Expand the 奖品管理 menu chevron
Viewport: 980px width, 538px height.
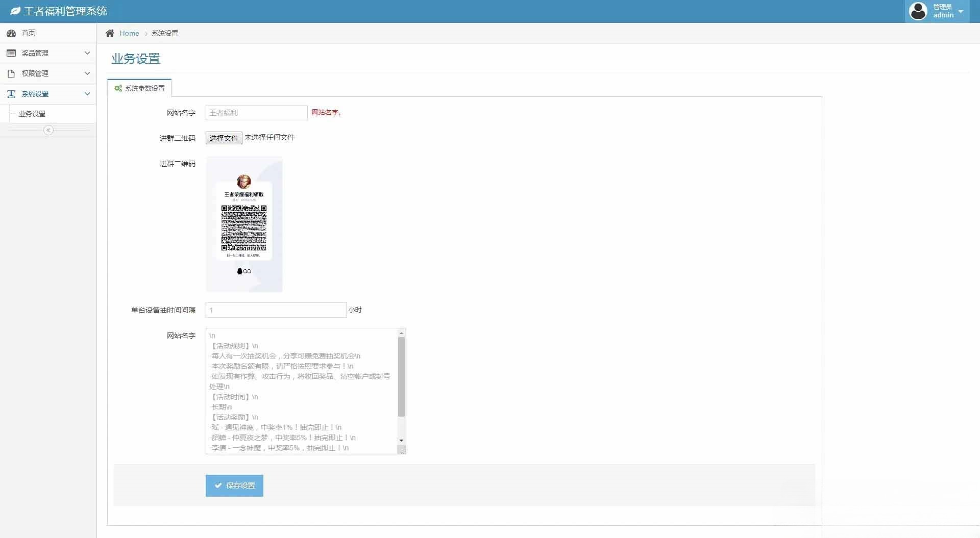point(87,53)
